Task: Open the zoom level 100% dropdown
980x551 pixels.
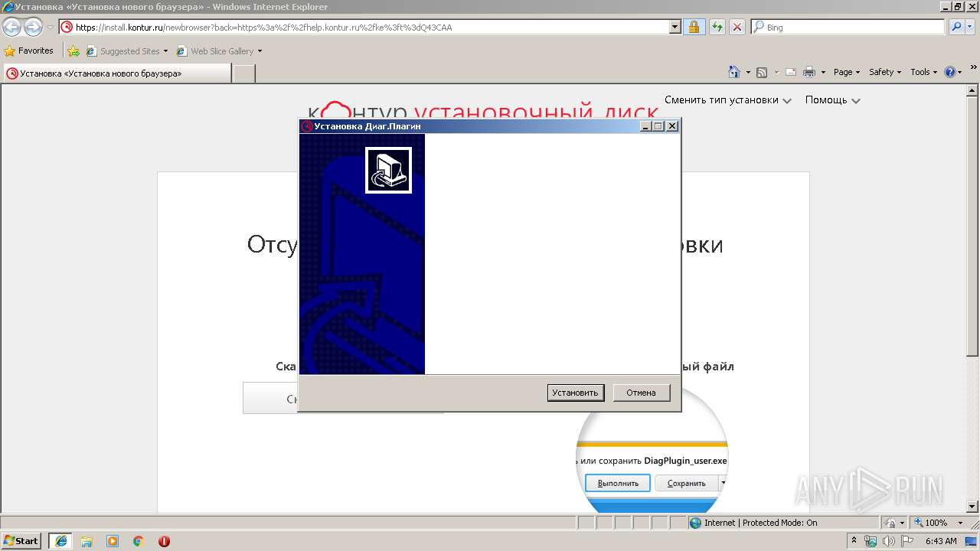Action: click(x=959, y=523)
